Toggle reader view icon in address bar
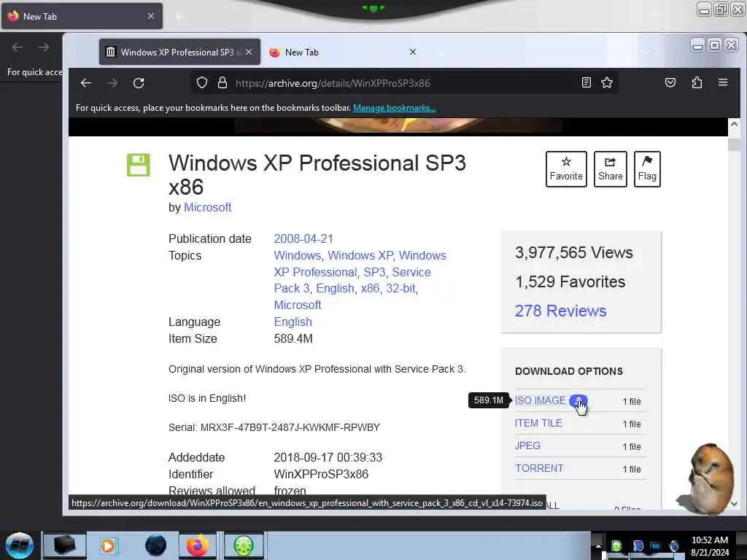The height and width of the screenshot is (560, 747). (587, 83)
